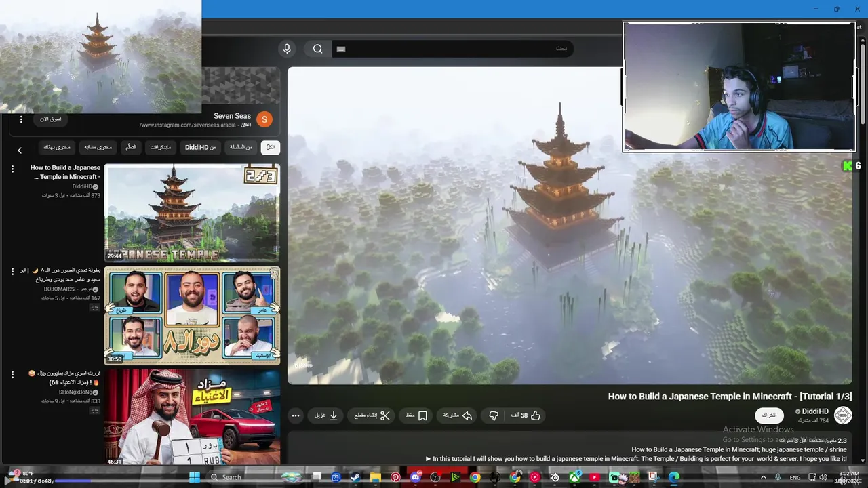
Task: Show hidden system tray icons
Action: coord(764,477)
